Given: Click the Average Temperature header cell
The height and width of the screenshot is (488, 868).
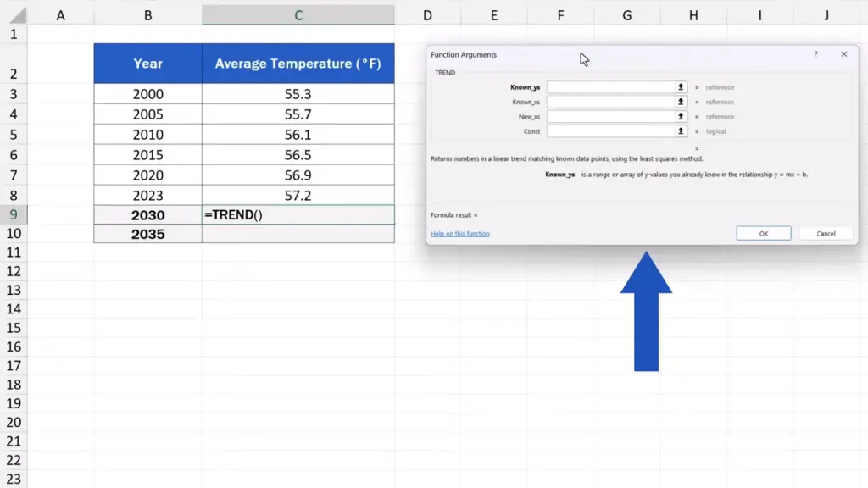Looking at the screenshot, I should coord(298,64).
